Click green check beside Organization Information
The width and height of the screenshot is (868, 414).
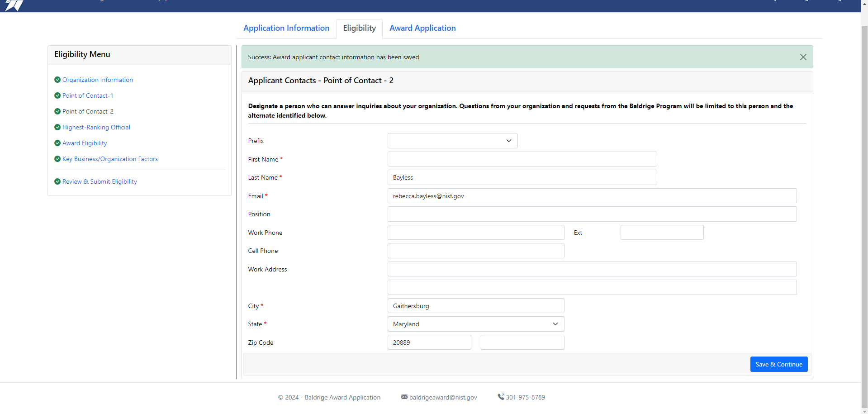(x=57, y=80)
